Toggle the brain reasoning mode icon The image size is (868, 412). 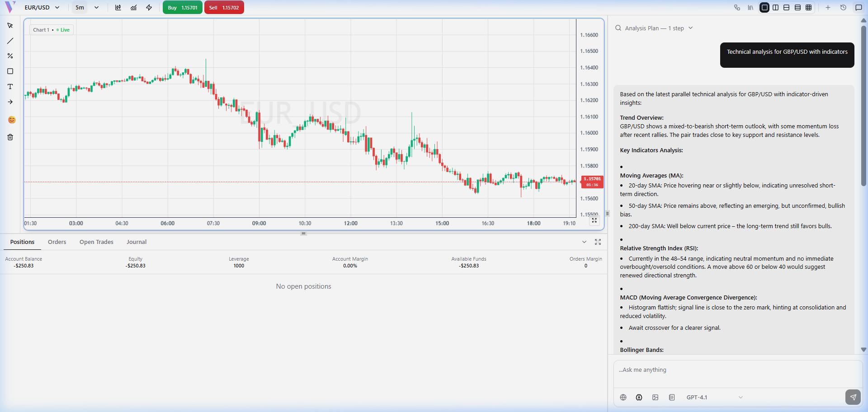click(639, 398)
